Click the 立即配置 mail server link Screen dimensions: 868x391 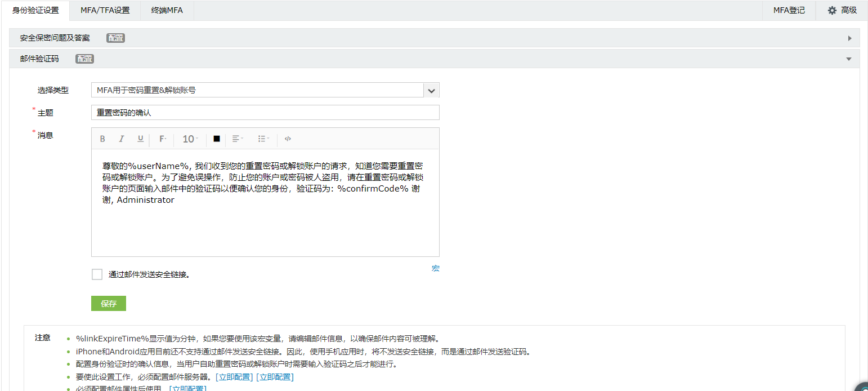pyautogui.click(x=234, y=376)
